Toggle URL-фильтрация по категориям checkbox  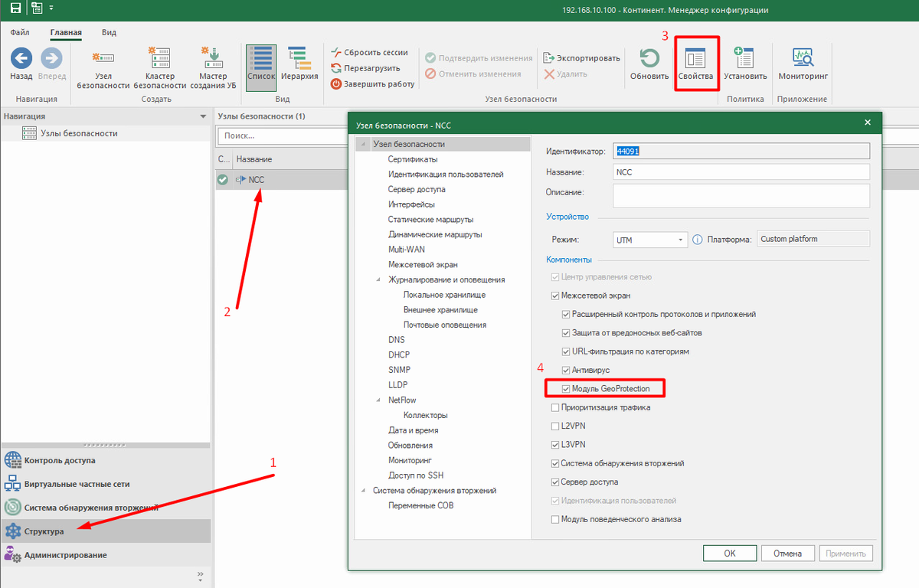pyautogui.click(x=567, y=351)
